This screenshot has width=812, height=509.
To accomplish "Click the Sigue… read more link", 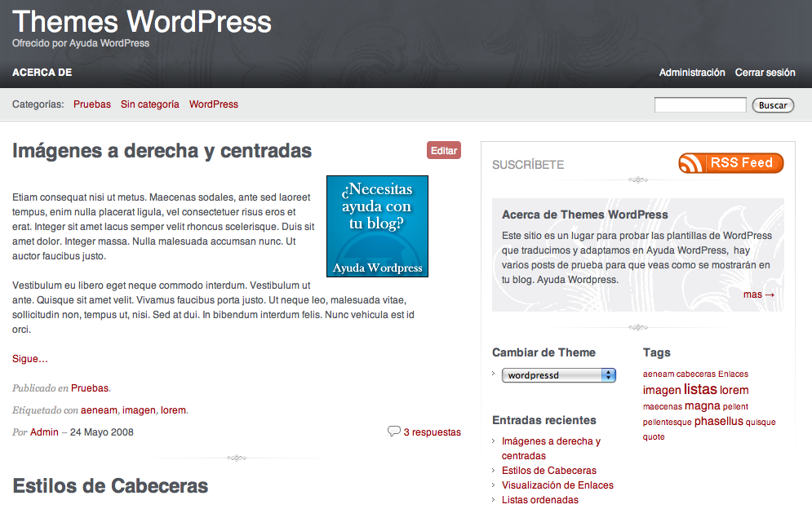I will (x=30, y=359).
